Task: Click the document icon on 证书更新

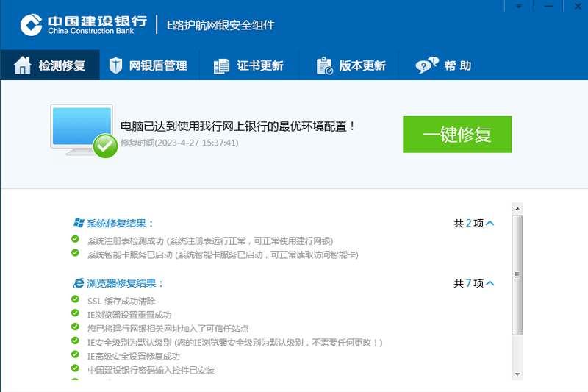Action: click(221, 66)
